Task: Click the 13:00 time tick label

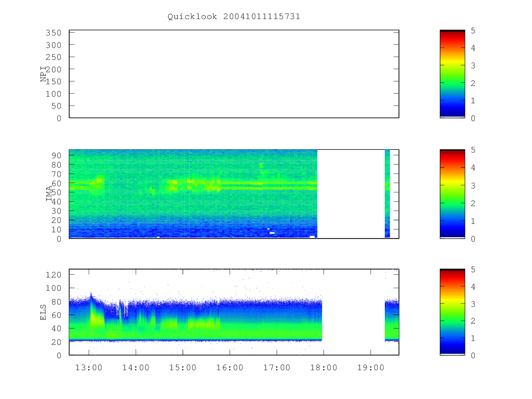Action: click(89, 368)
